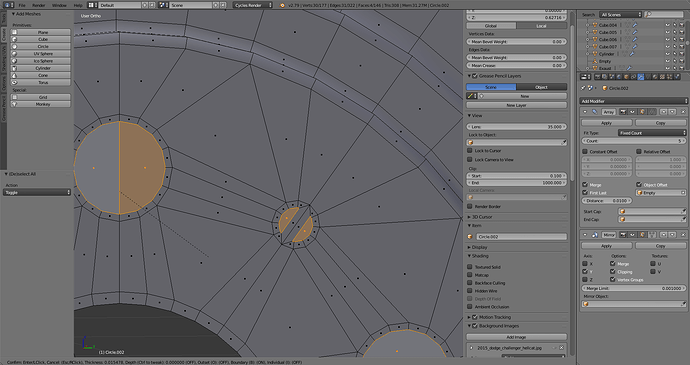This screenshot has height=365, width=690.
Task: Expand Cube.005 in the outliner tree
Action: [x=587, y=32]
